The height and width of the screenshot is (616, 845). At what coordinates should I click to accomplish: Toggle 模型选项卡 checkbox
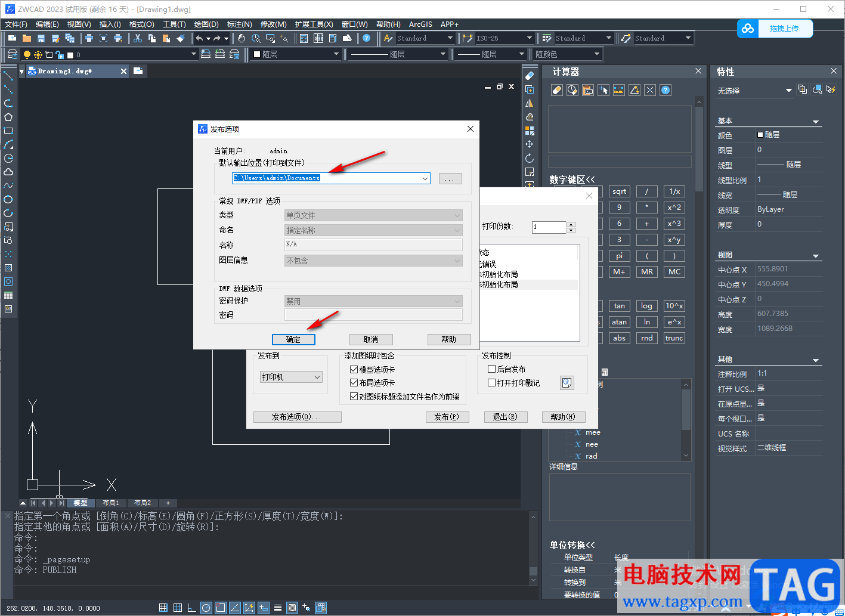(x=354, y=370)
